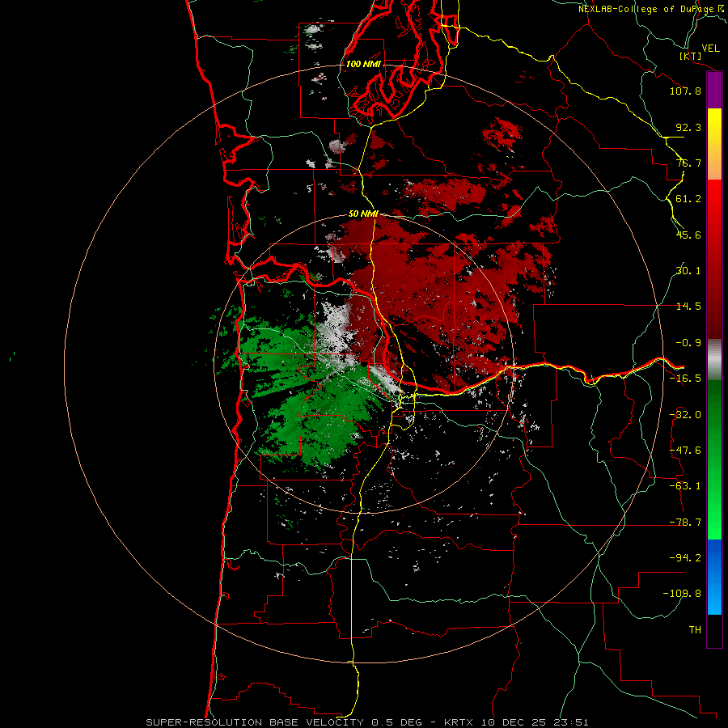Click the -94.2 velocity scale value
728x728 pixels.
coord(685,558)
